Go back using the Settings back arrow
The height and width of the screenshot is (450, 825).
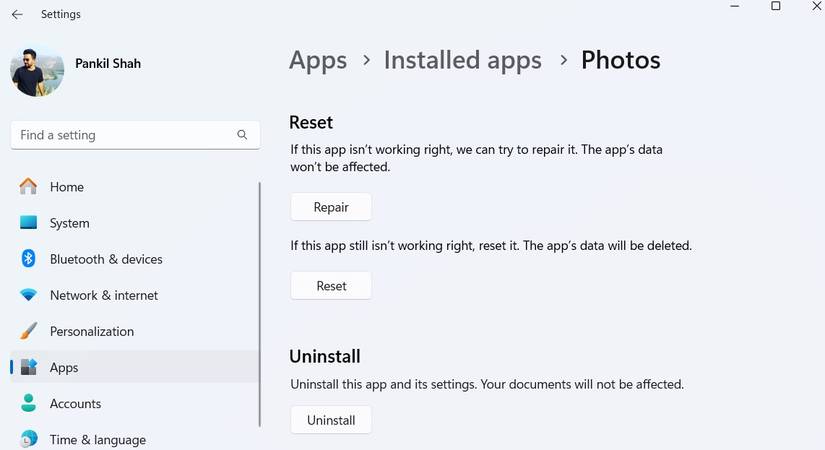17,15
